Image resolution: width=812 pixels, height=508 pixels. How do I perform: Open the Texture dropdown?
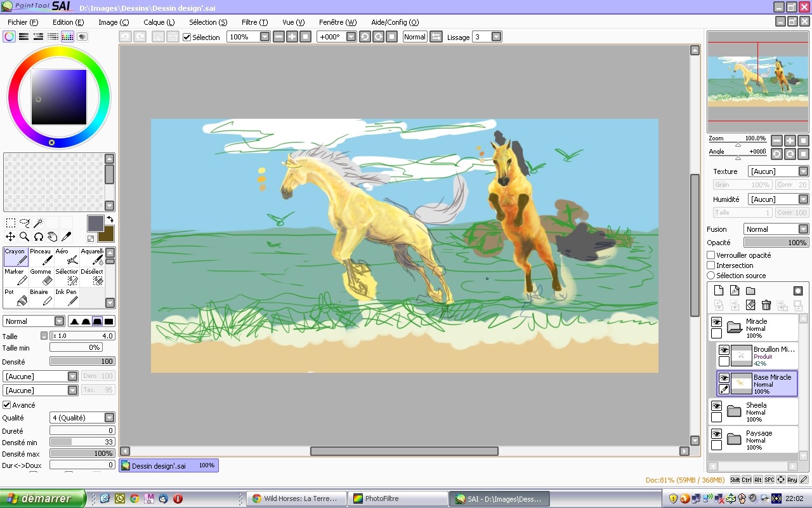click(x=803, y=171)
